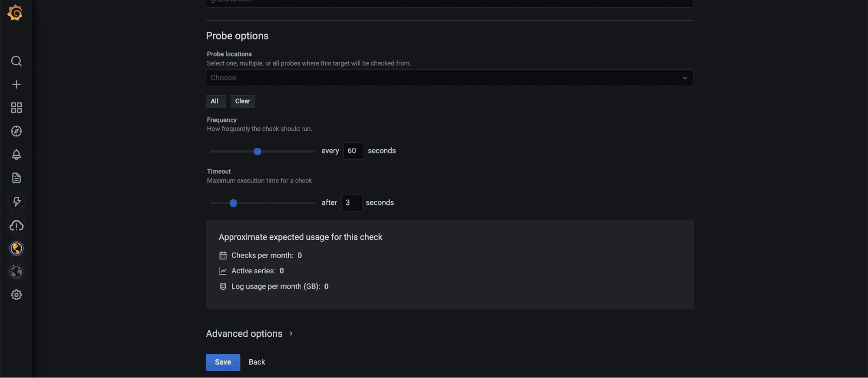
Task: Open the Alerting bell icon
Action: [17, 155]
